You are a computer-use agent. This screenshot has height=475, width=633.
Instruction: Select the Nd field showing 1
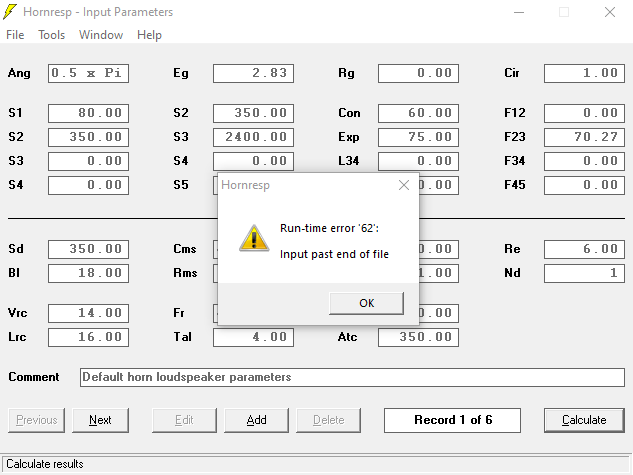(584, 273)
